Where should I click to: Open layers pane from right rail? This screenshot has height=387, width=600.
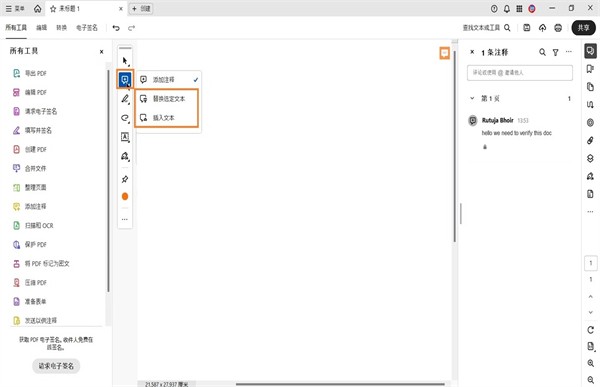click(x=590, y=158)
